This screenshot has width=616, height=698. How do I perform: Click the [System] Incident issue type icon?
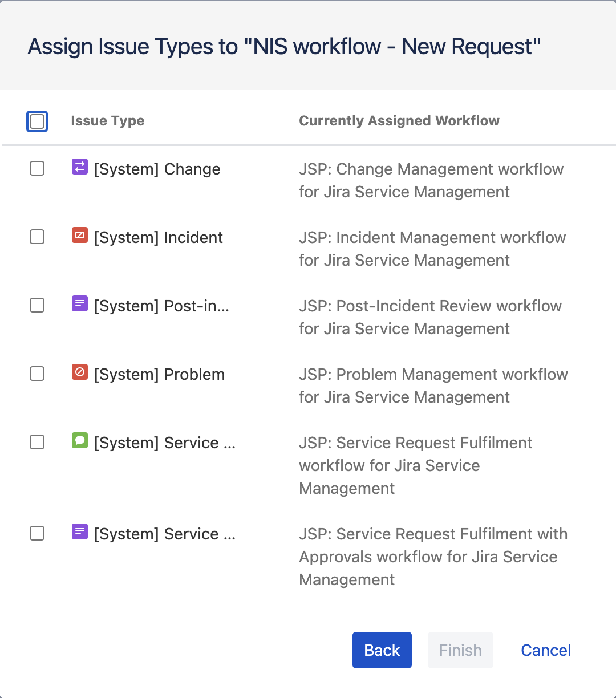point(79,236)
